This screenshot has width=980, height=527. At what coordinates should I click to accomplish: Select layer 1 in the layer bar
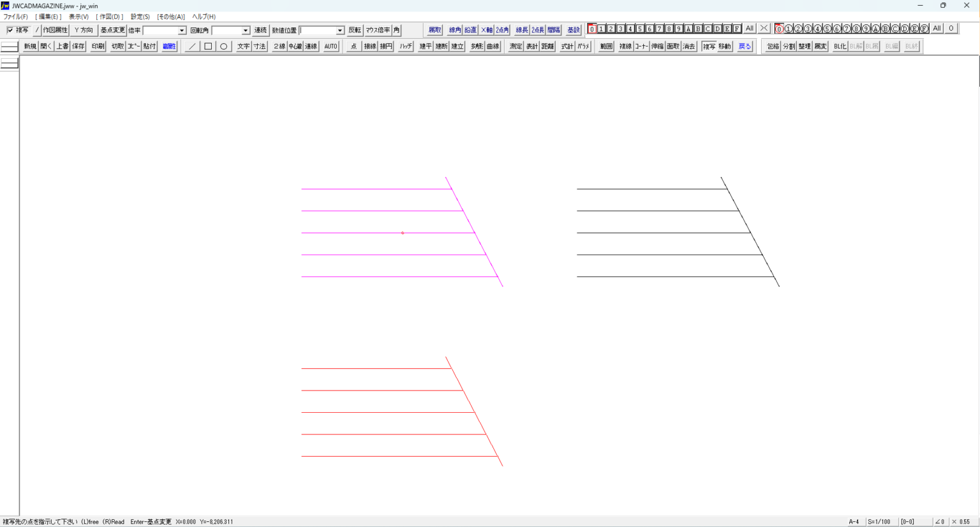point(601,29)
